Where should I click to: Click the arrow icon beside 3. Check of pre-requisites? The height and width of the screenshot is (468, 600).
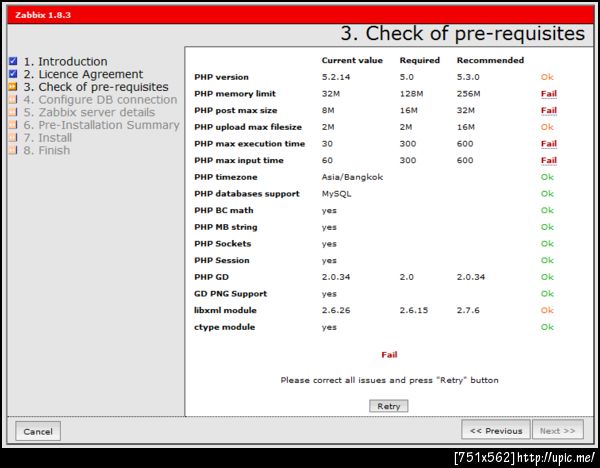click(13, 86)
